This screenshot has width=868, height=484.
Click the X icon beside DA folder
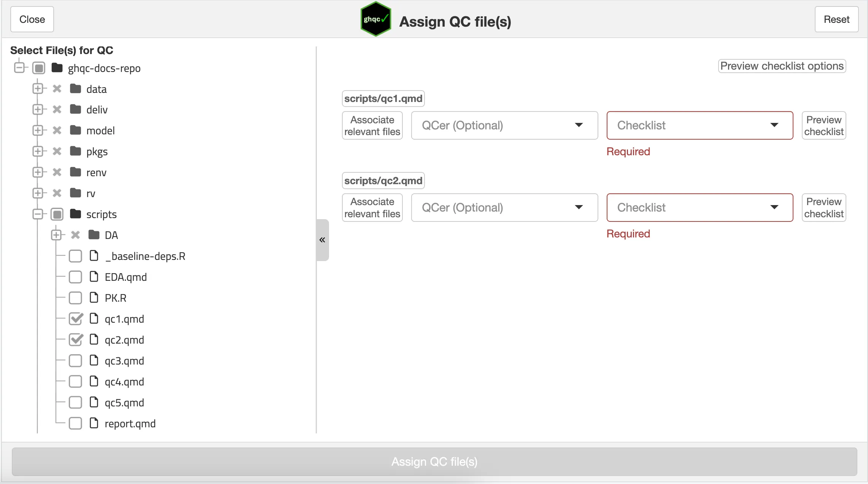coord(75,235)
